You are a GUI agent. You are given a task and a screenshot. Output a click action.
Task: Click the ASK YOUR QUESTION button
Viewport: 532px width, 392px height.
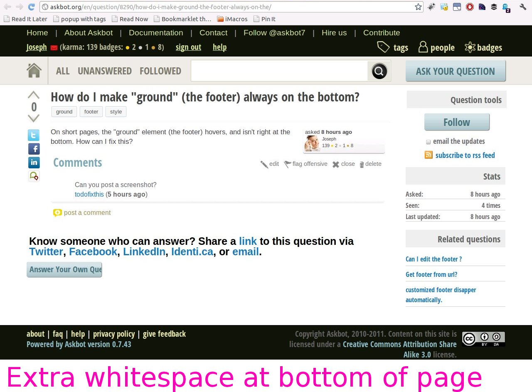coord(456,71)
